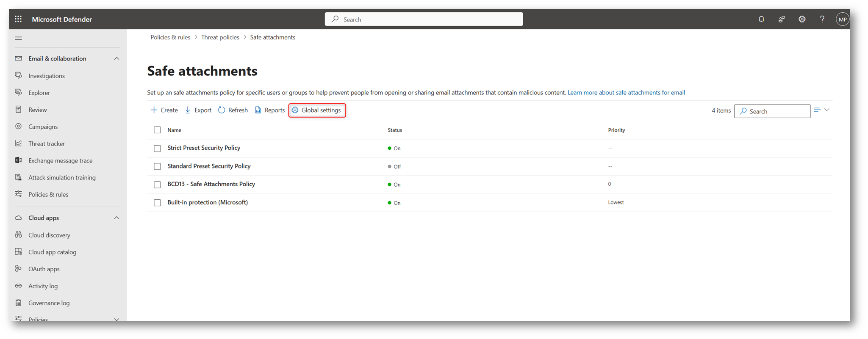Open BCD13 - Safe Attachments Policy
Screen dimensions: 868x339
211,184
